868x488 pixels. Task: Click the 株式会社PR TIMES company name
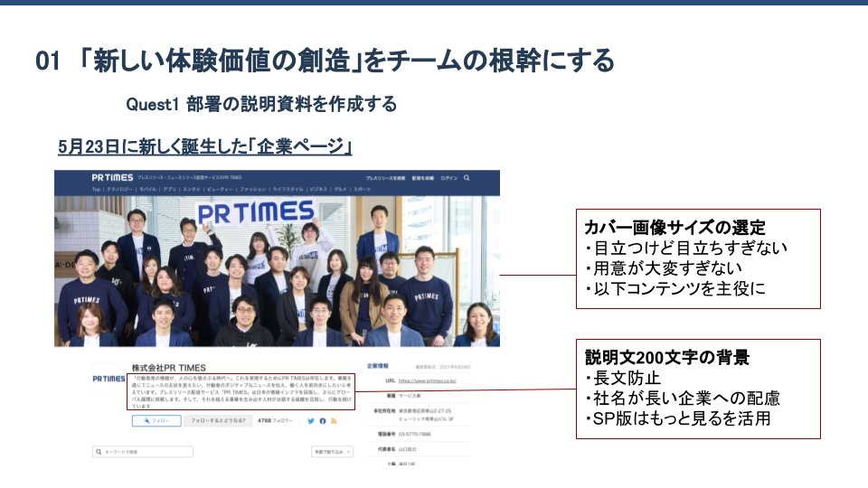pos(169,368)
